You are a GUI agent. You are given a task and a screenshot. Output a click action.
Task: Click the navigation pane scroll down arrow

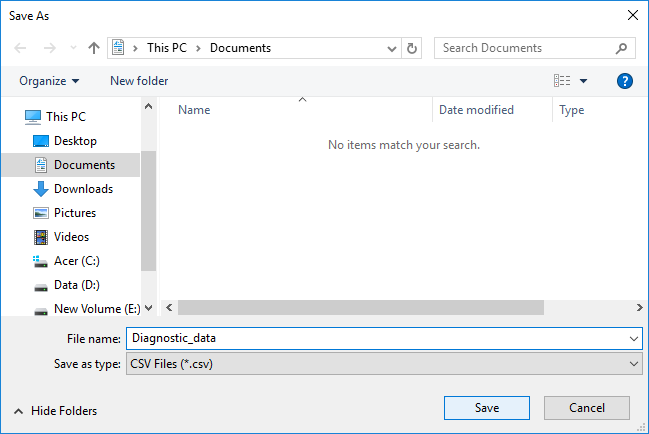tap(149, 308)
